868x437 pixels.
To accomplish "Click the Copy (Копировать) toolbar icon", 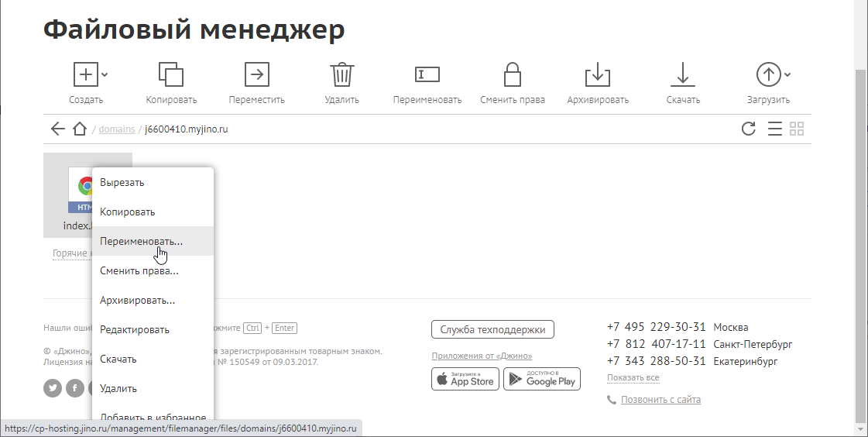I will coord(171,75).
